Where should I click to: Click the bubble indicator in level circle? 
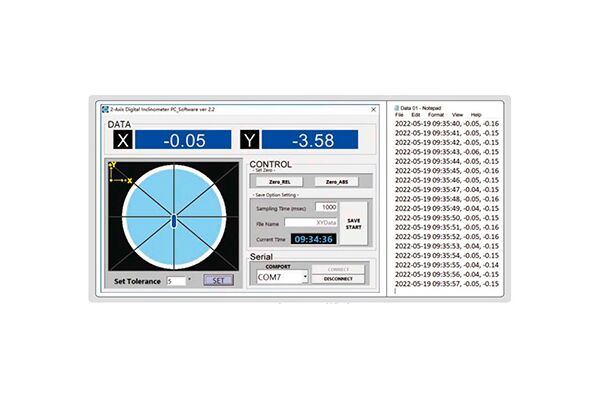click(174, 221)
